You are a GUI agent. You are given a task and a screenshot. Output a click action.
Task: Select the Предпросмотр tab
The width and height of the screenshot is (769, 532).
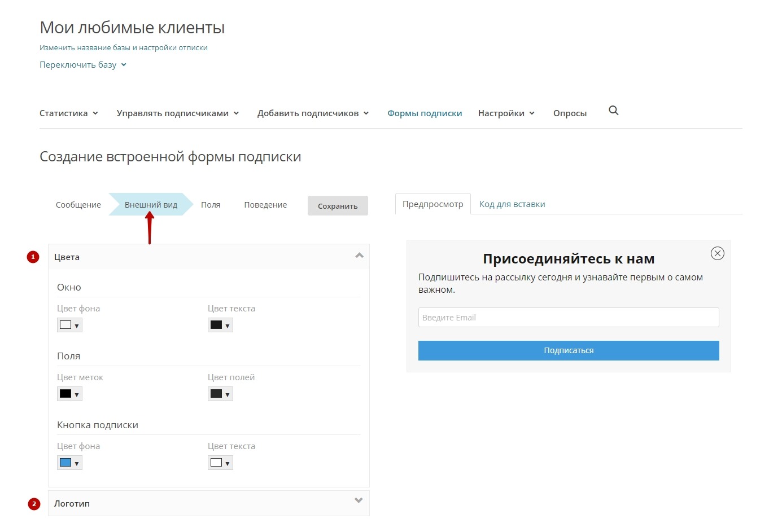tap(432, 204)
